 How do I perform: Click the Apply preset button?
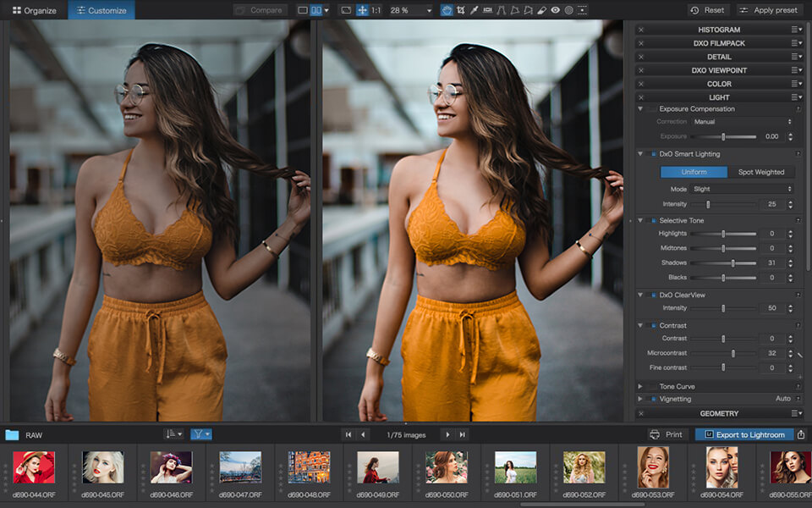coord(770,10)
